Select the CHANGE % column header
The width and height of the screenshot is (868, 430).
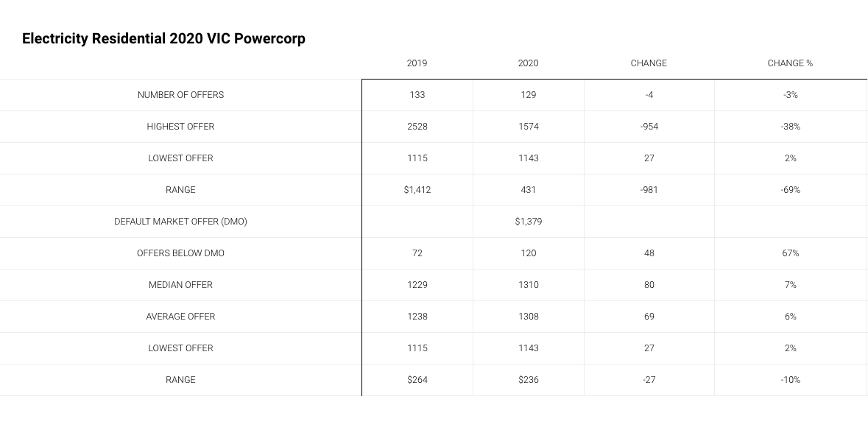click(x=790, y=63)
